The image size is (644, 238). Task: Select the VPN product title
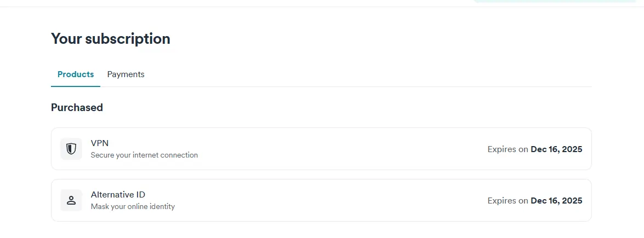99,143
